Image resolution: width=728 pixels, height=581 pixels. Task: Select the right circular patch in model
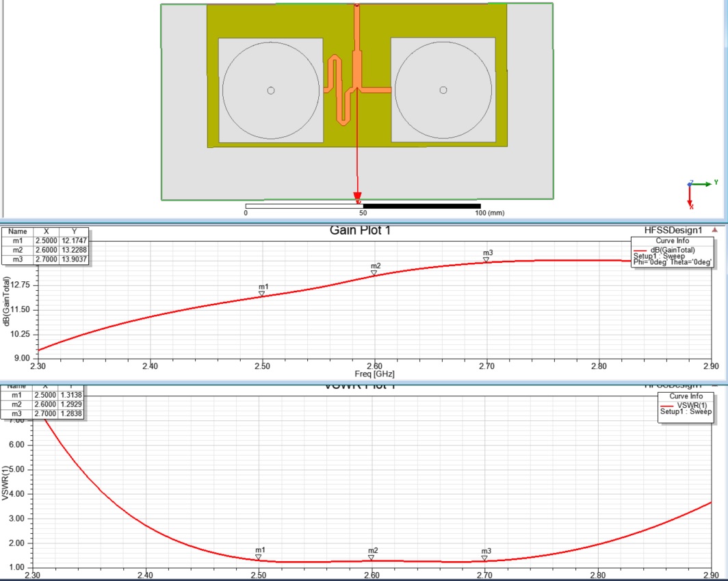click(x=443, y=90)
